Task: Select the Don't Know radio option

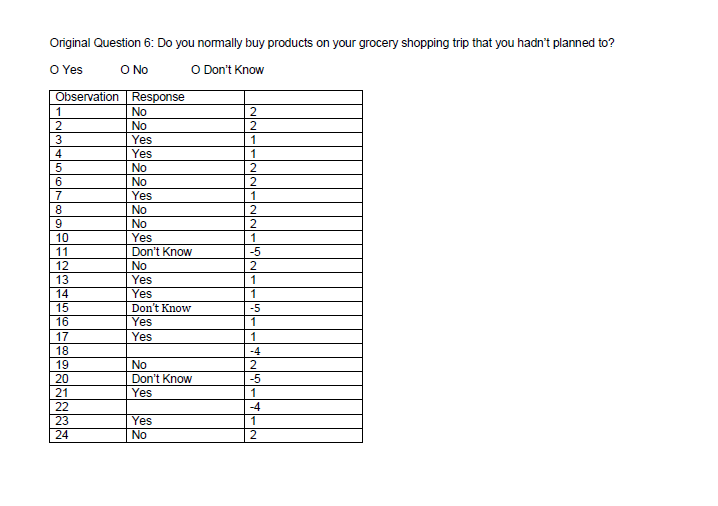Action: (x=228, y=70)
